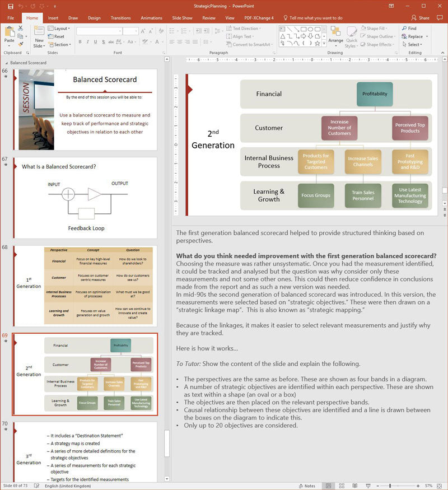Toggle Strikethrough formatting
Screen dimensions: 448x490
(x=111, y=42)
